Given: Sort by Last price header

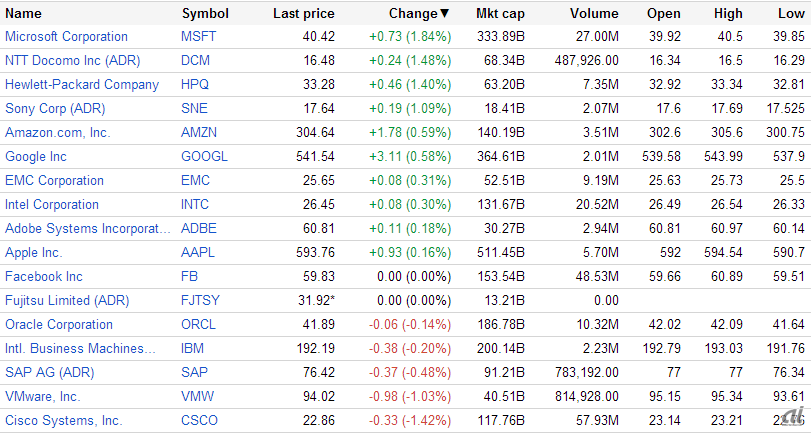Looking at the screenshot, I should 303,14.
